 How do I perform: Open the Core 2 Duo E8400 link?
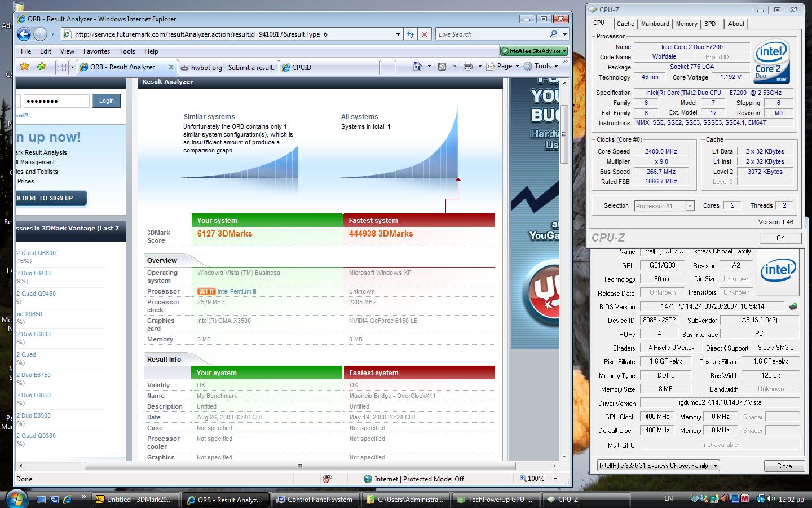click(33, 273)
